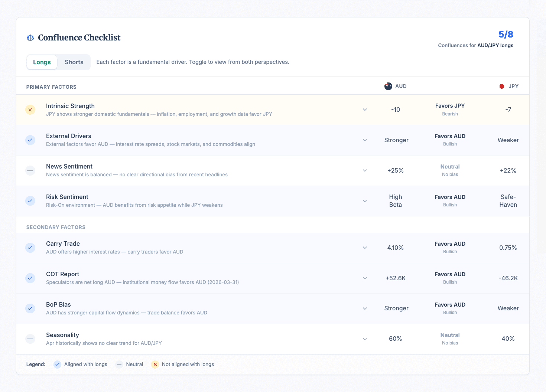The height and width of the screenshot is (392, 546).
Task: Expand the Carry Trade factor details
Action: coord(365,248)
